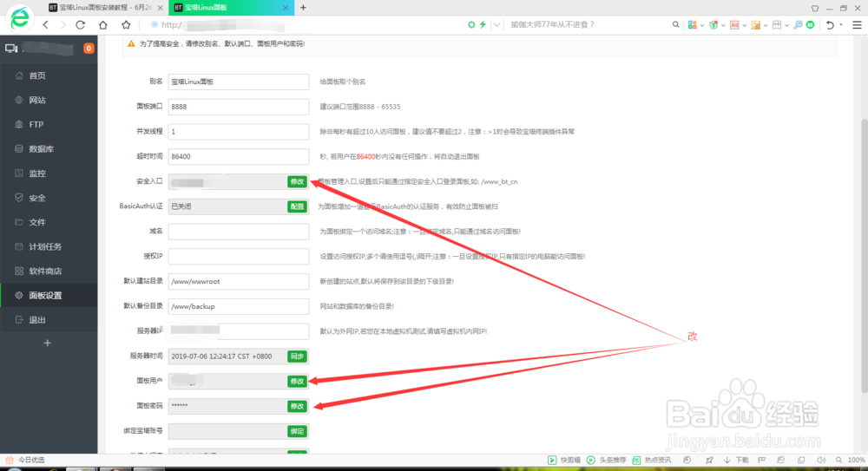
Task: Close the active 宝塔Linux面板 tab
Action: [x=285, y=8]
